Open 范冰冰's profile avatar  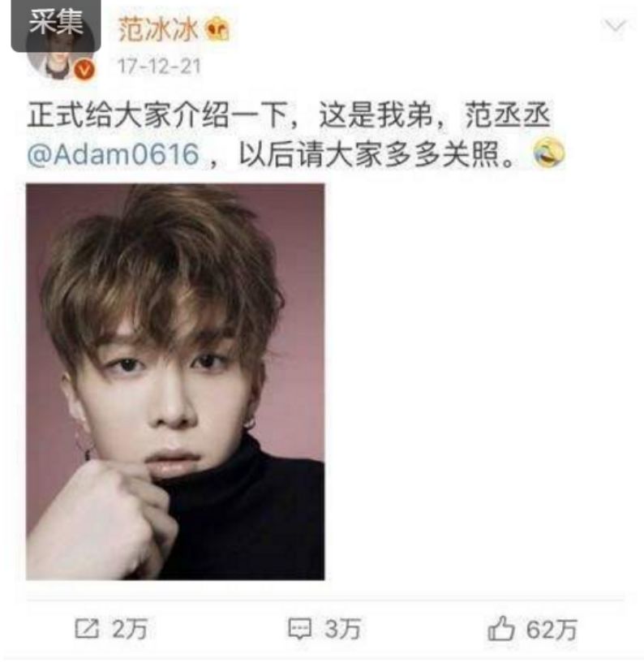click(59, 55)
